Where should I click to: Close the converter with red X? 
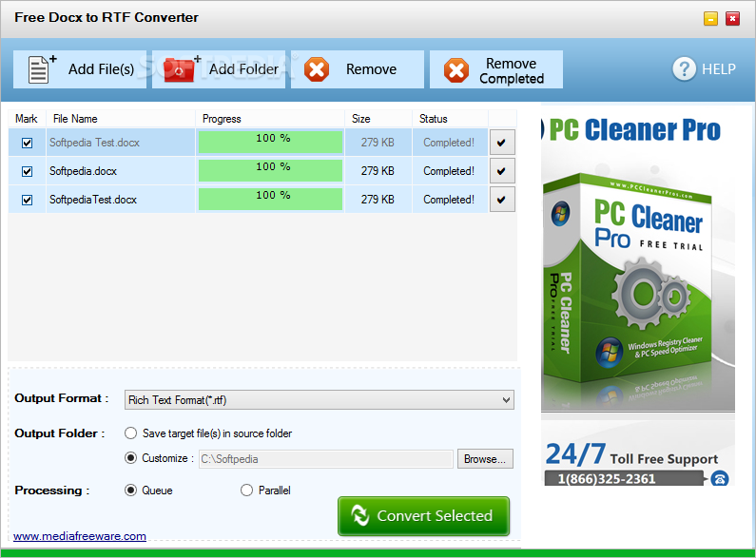[x=733, y=18]
